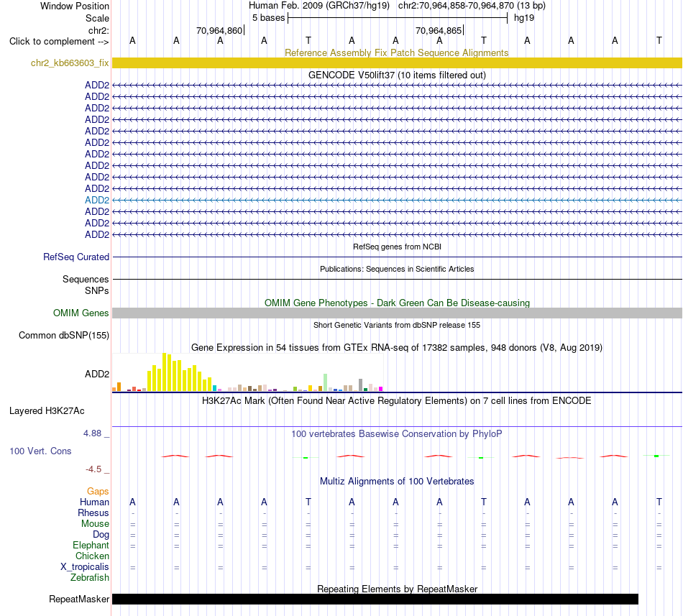Select the Zebrafish alignment row label
This screenshot has width=683, height=616.
[90, 577]
